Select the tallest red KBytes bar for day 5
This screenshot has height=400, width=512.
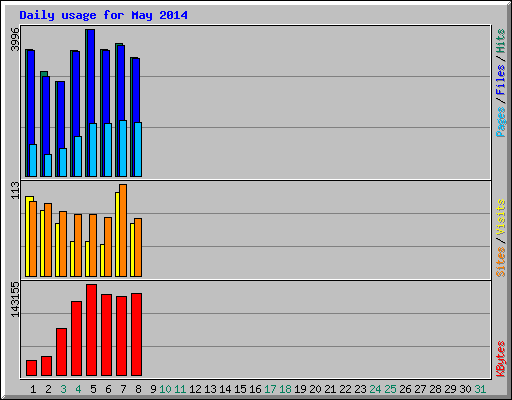[91, 330]
